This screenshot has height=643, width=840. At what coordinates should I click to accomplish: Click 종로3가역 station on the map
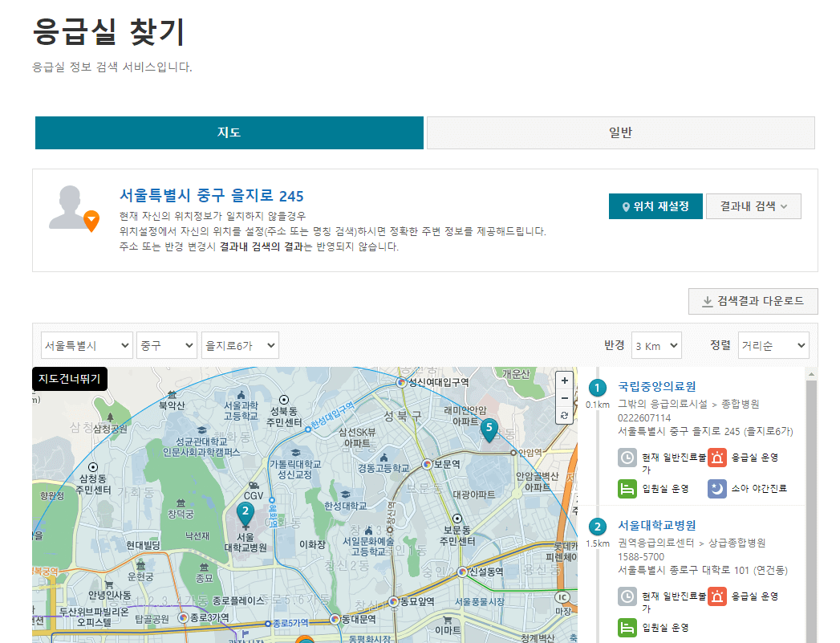click(x=204, y=618)
